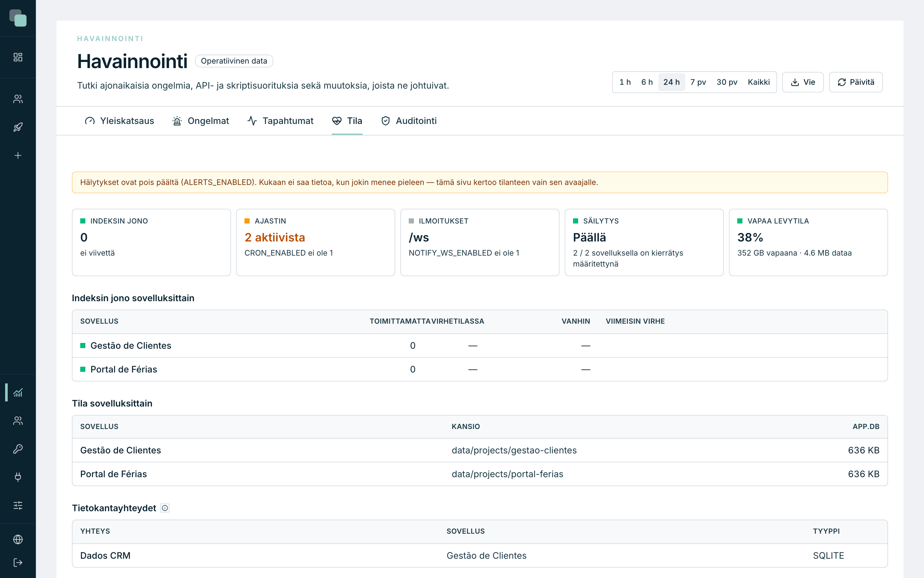Click Portal de Férias row in Tila sovelluksittain
Screen dimensions: 924x578
pos(480,474)
